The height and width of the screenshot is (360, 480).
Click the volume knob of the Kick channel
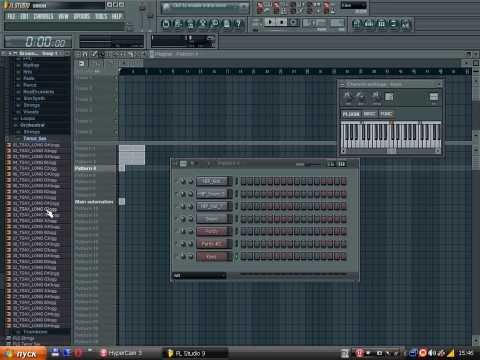[191, 256]
